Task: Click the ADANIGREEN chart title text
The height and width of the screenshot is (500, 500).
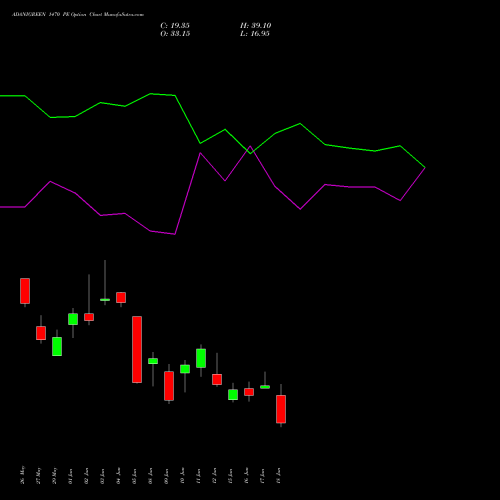Action: click(78, 15)
